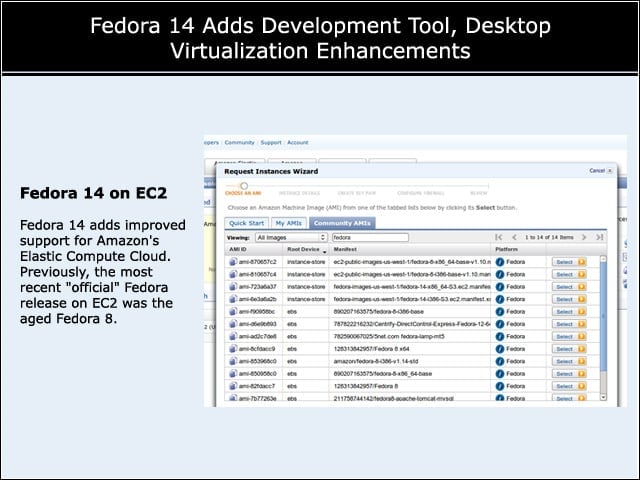Click Cancel in the Request Instances Wizard
640x480 pixels.
tap(597, 171)
